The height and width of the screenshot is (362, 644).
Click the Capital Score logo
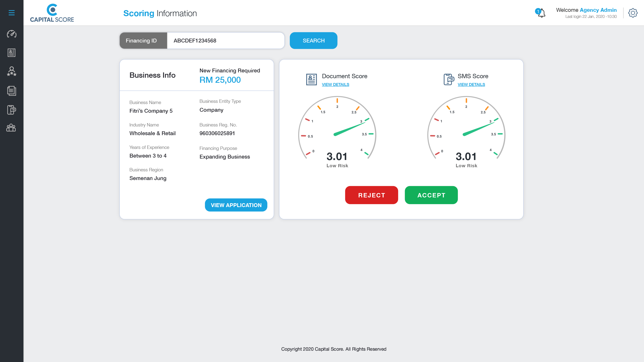coord(52,13)
